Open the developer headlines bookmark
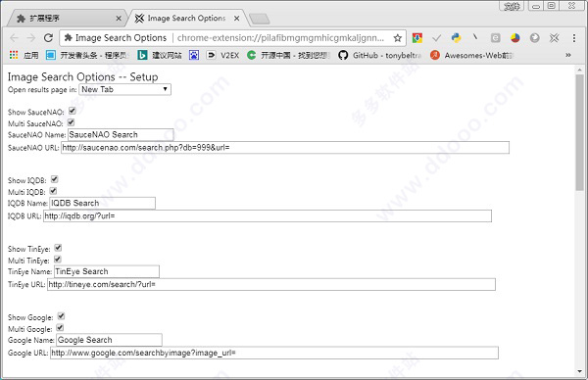Image resolution: width=588 pixels, height=380 pixels. (x=87, y=56)
